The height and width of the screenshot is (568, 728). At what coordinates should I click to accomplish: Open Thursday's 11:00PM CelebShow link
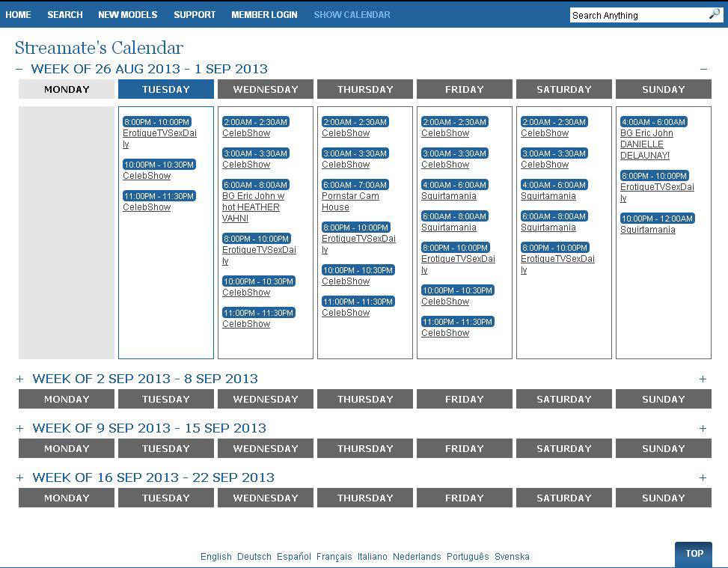pos(346,313)
